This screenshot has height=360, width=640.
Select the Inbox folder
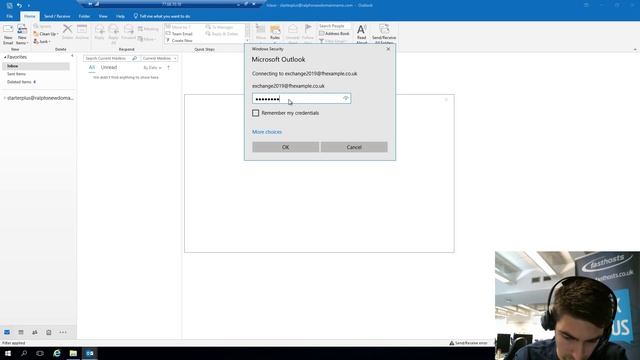click(x=36, y=66)
